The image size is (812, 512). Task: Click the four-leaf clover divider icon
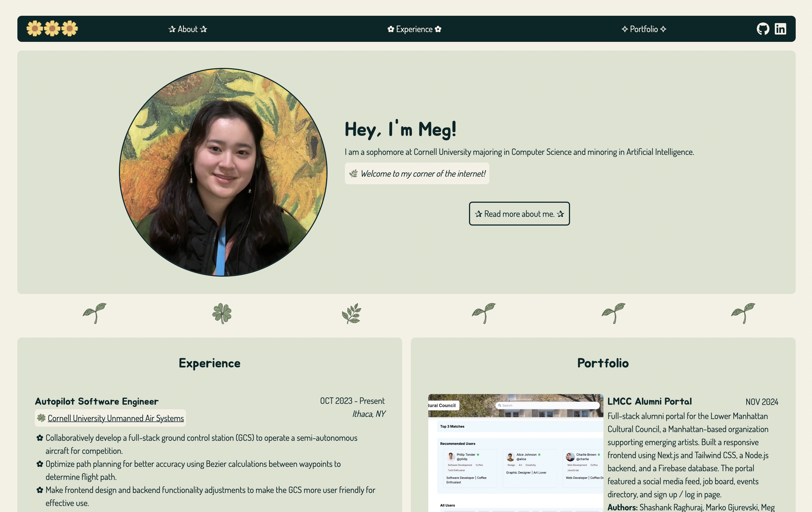(x=222, y=314)
